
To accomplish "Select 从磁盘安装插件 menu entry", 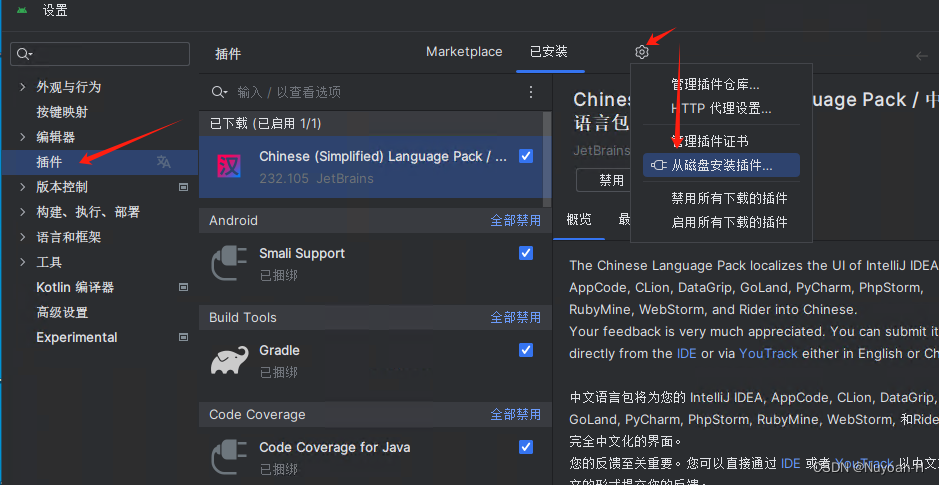I will (721, 165).
